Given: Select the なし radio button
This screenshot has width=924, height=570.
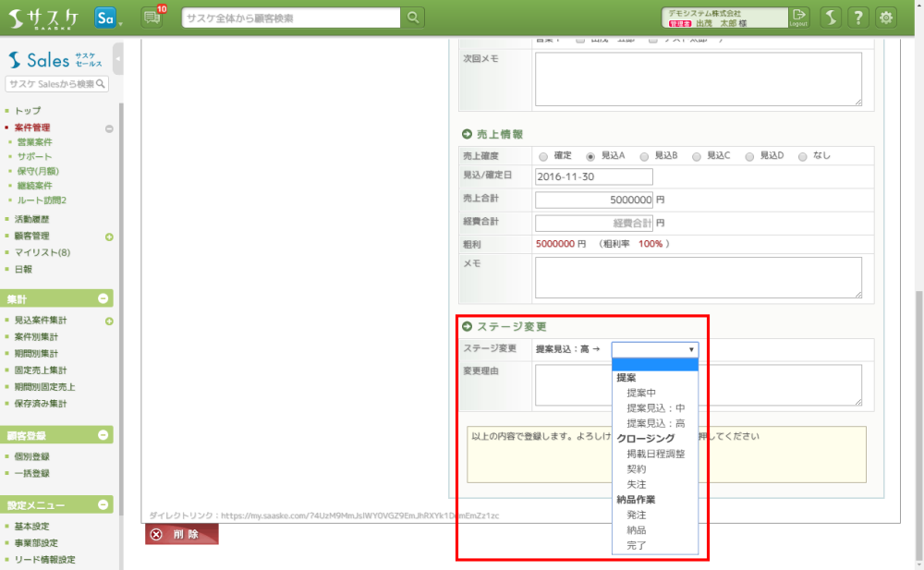Looking at the screenshot, I should [802, 156].
